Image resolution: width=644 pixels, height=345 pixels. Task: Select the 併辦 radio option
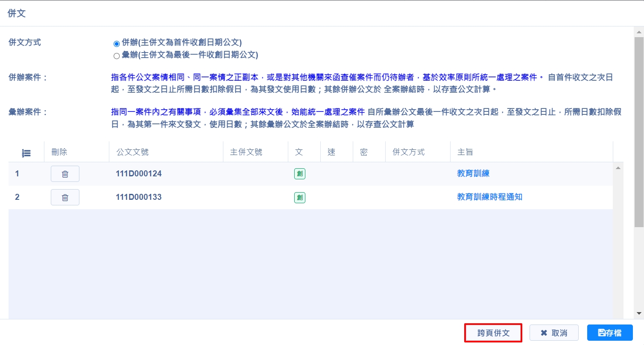click(x=117, y=43)
